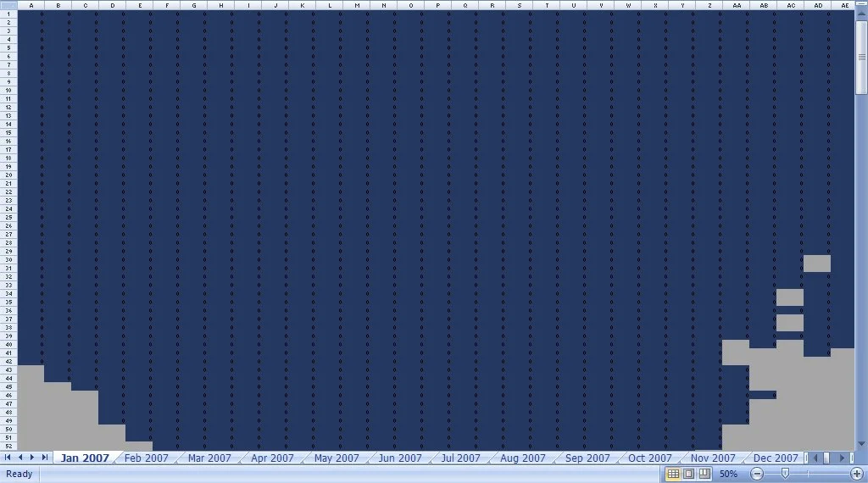The width and height of the screenshot is (868, 483).
Task: Open the Jan 2007 sheet
Action: (85, 458)
